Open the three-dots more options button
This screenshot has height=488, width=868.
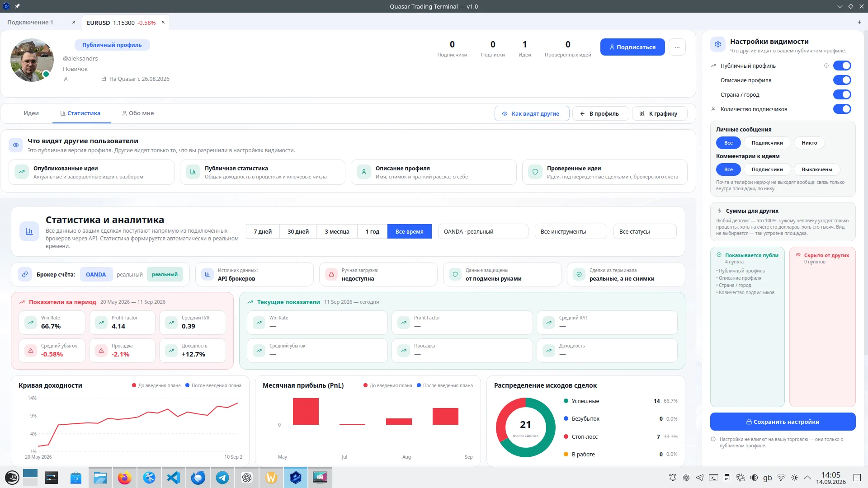pyautogui.click(x=677, y=47)
